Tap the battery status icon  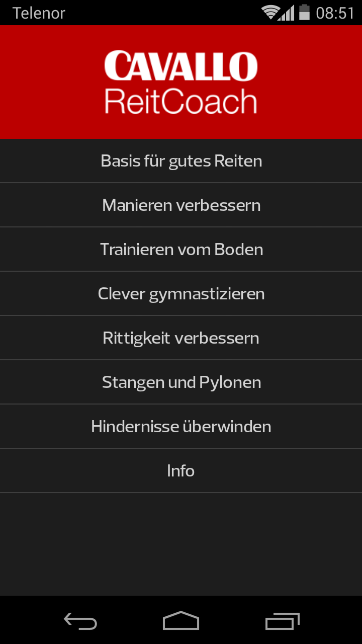pos(304,12)
